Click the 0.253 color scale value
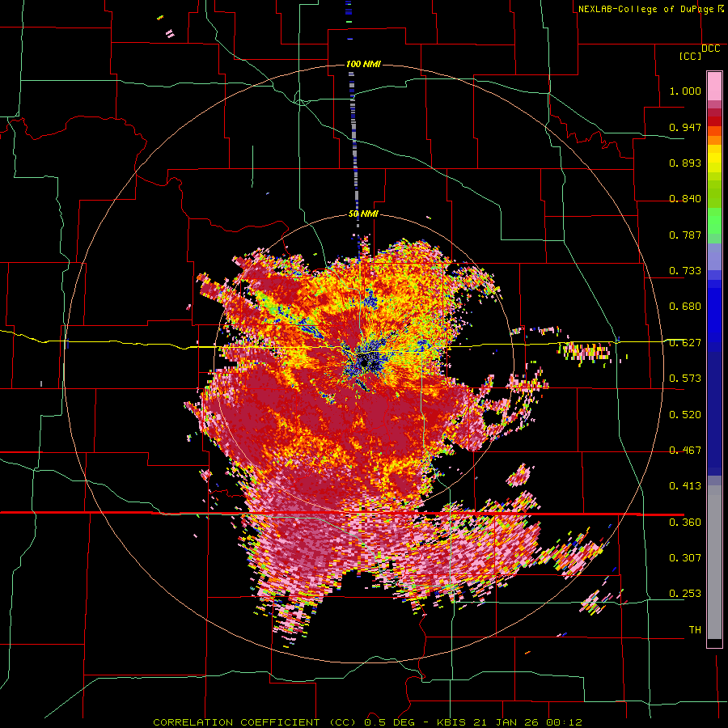728x728 pixels. [685, 594]
